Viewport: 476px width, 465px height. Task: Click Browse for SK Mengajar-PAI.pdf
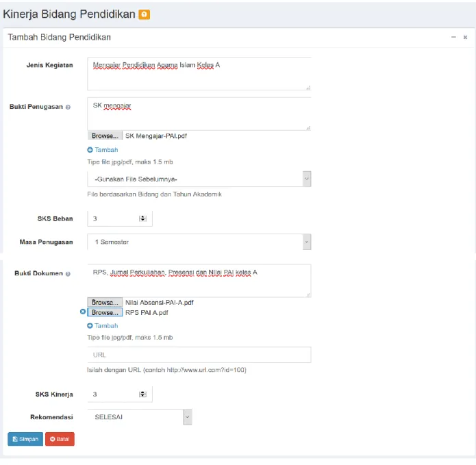[105, 136]
